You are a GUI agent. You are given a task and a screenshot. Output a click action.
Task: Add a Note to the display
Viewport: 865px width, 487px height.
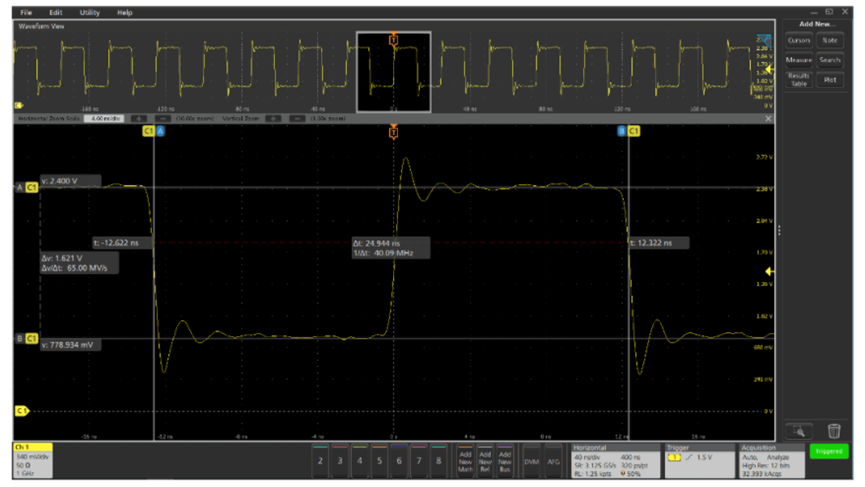point(830,40)
